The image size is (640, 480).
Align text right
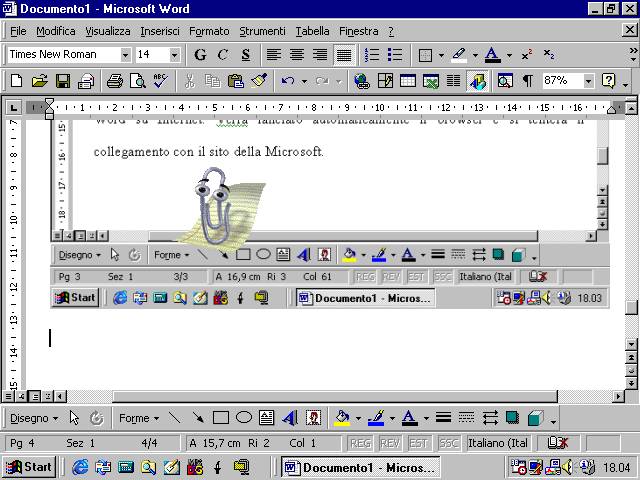(320, 55)
